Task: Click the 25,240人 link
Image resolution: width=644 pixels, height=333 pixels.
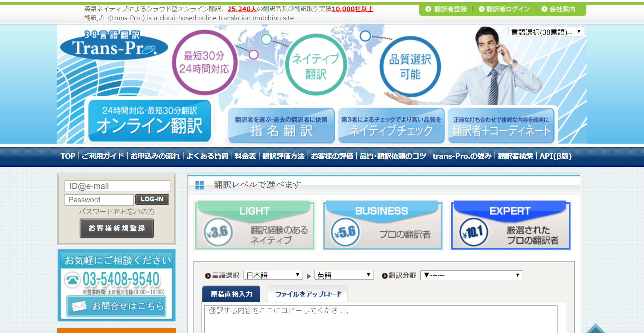Action: [242, 9]
